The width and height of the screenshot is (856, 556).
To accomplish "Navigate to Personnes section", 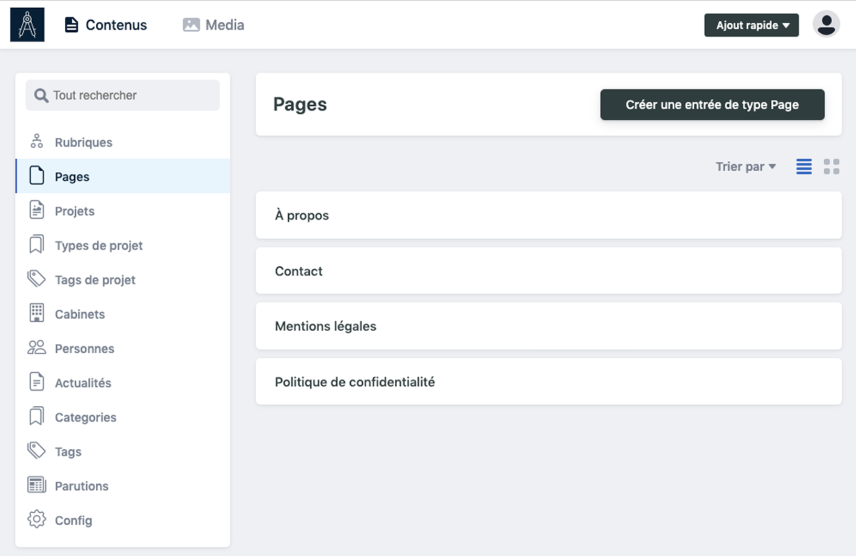I will [123, 348].
